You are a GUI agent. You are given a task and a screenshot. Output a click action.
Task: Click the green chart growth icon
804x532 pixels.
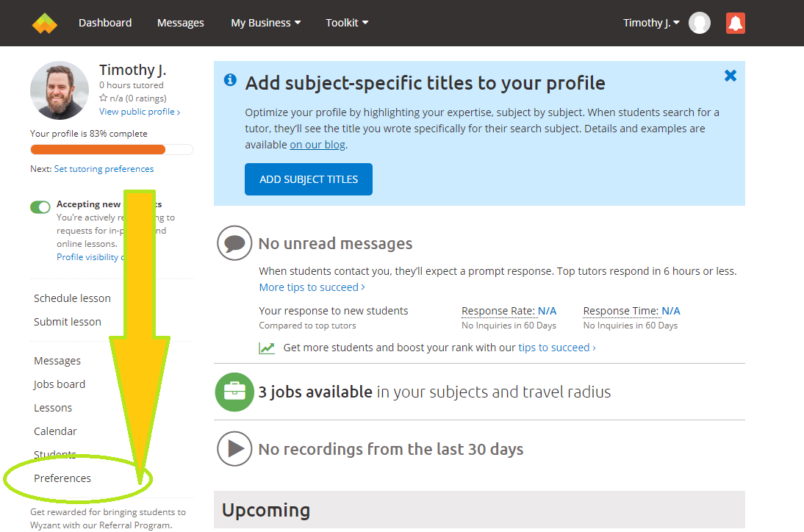[x=267, y=348]
